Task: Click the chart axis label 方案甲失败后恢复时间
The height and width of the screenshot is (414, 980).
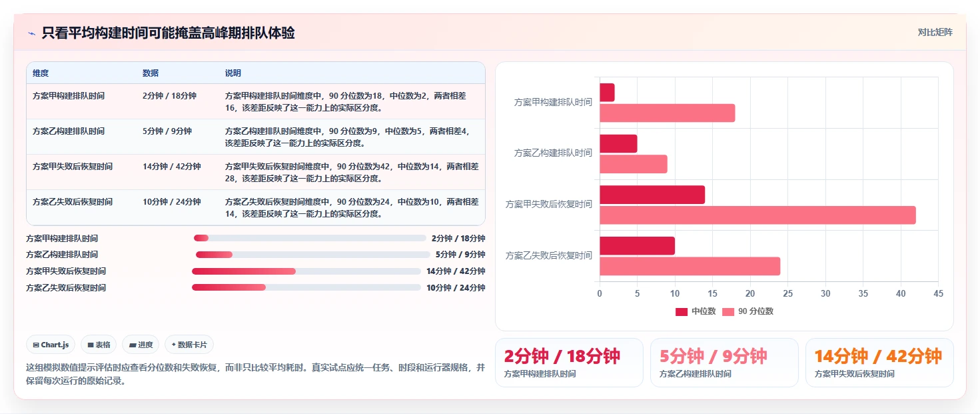Action: [549, 204]
